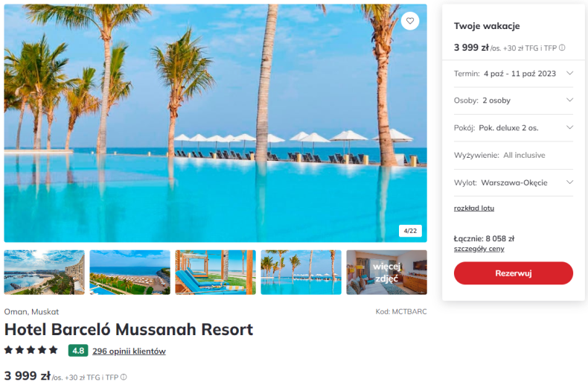This screenshot has width=588, height=382.
Task: Open więcej zdjęć photo gallery
Action: tap(386, 273)
